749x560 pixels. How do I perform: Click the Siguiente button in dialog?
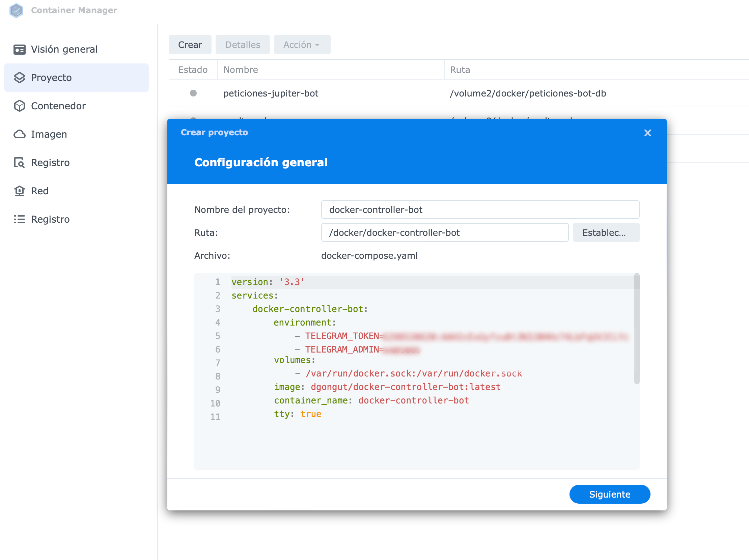tap(610, 494)
